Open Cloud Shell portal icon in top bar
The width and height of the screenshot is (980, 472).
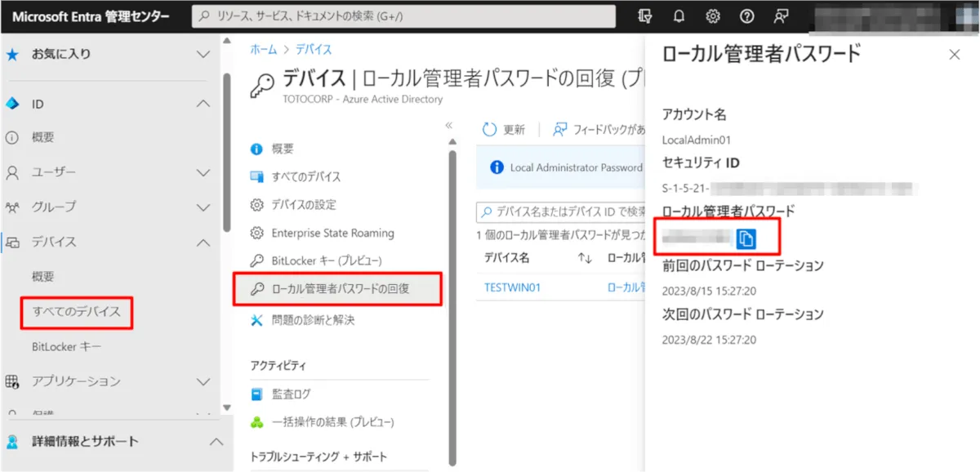point(646,16)
